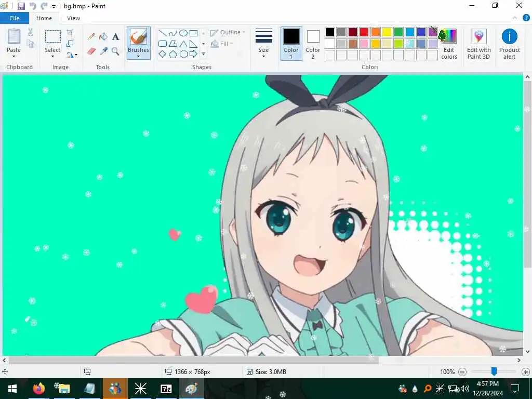Image resolution: width=532 pixels, height=399 pixels.
Task: Select the Eraser tool
Action: 91,51
